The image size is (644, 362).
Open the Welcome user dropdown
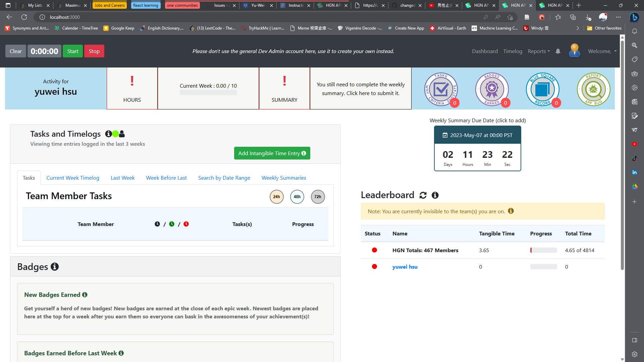click(602, 51)
